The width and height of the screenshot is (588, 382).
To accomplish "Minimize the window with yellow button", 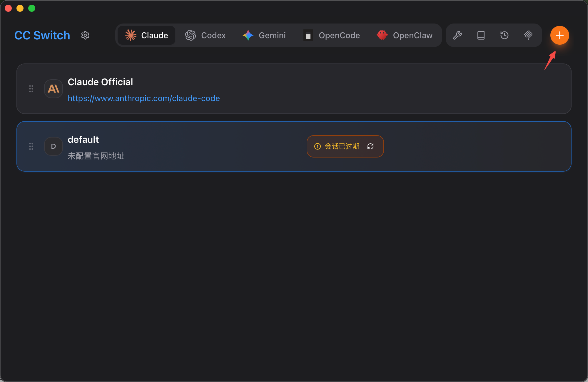I will tap(20, 8).
